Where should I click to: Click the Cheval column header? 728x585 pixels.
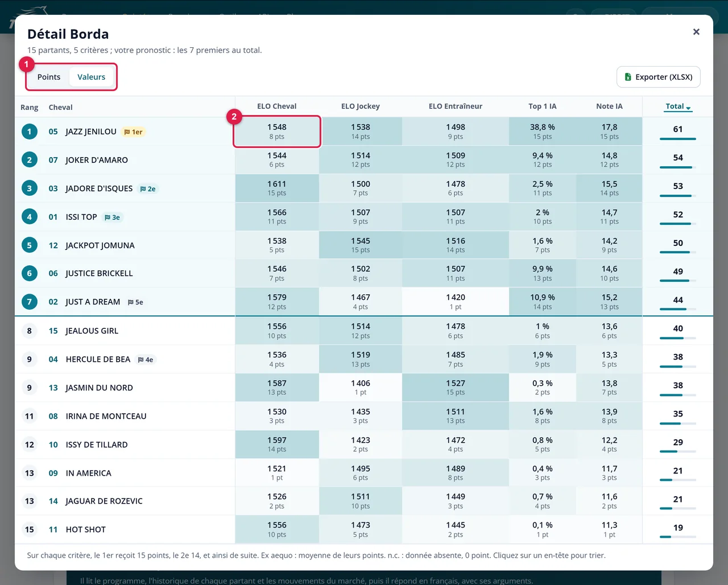click(61, 108)
